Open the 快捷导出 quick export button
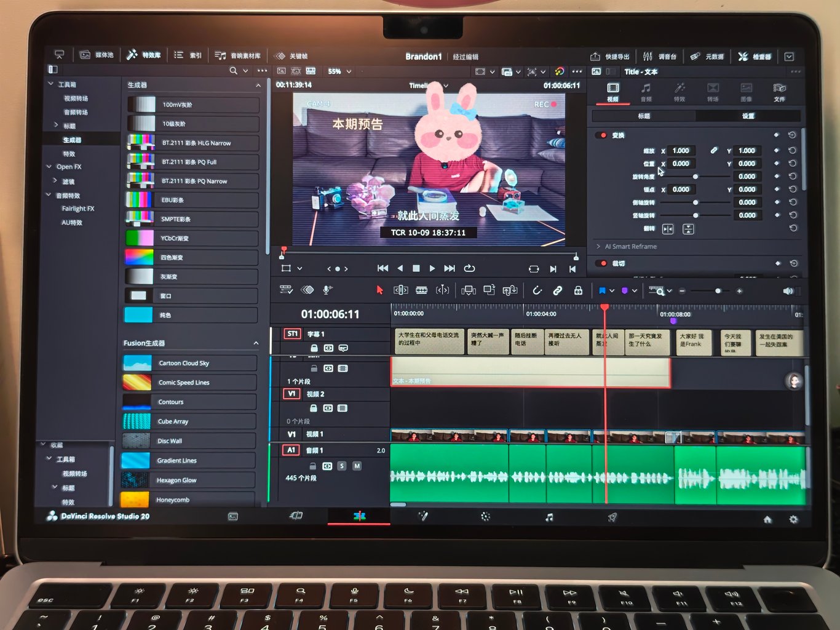This screenshot has height=630, width=840. (x=610, y=57)
